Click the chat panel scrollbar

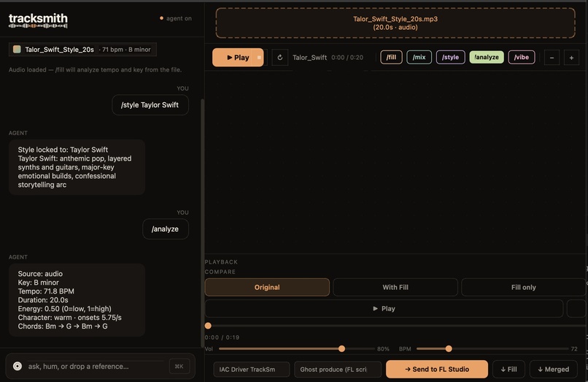click(203, 221)
